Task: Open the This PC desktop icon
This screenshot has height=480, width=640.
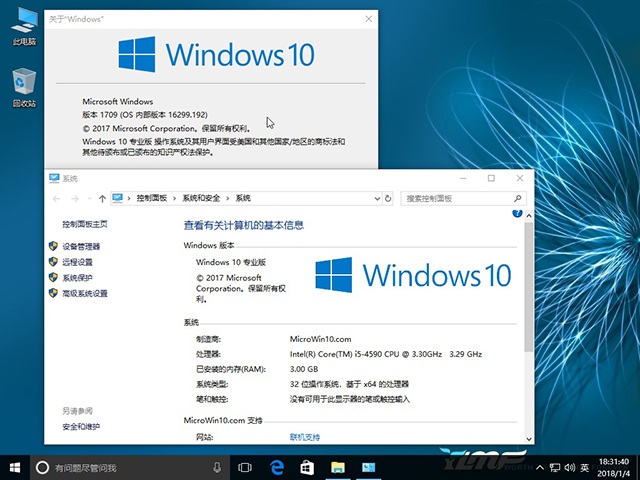Action: pos(24,27)
